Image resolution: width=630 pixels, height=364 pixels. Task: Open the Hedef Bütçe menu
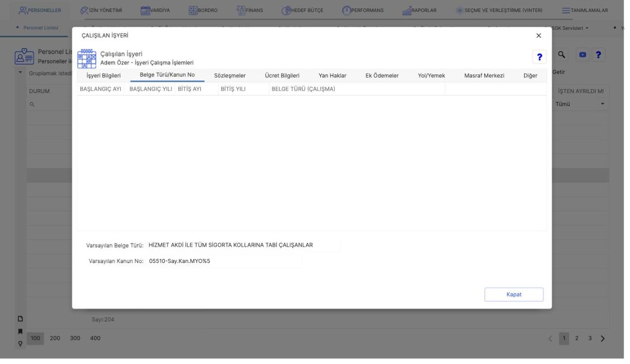click(303, 10)
